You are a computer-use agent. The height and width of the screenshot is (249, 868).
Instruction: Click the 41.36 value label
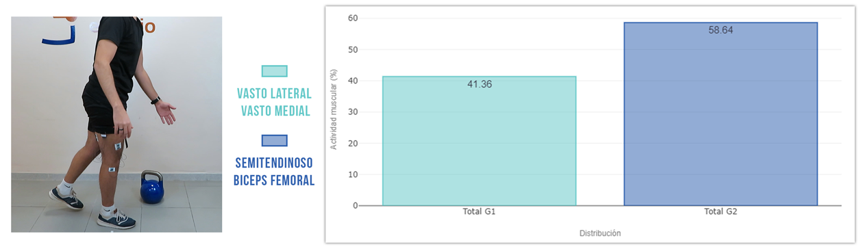(x=480, y=84)
